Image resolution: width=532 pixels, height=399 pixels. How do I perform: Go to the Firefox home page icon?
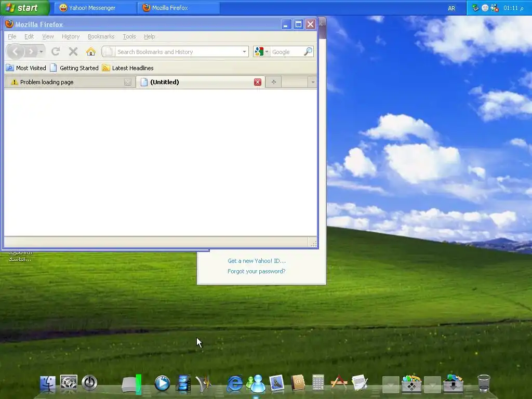coord(90,51)
